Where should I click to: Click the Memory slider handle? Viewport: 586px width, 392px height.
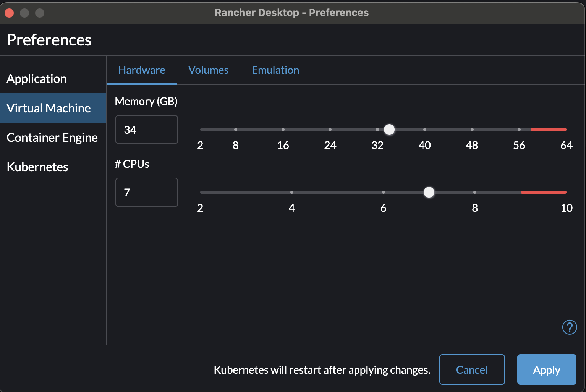(389, 130)
